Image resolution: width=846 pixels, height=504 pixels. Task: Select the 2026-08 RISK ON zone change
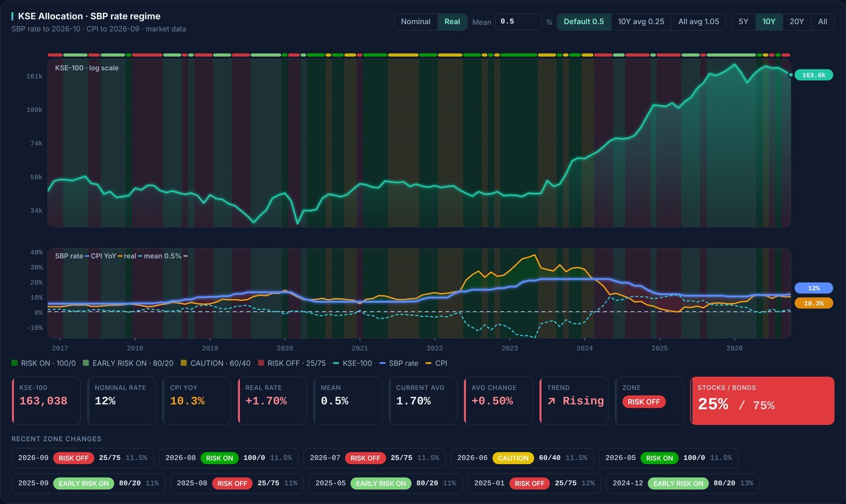coord(228,458)
